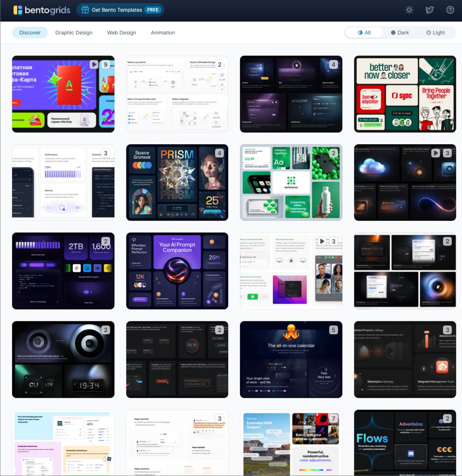Open the Web Design tab
The height and width of the screenshot is (476, 462).
coord(122,33)
